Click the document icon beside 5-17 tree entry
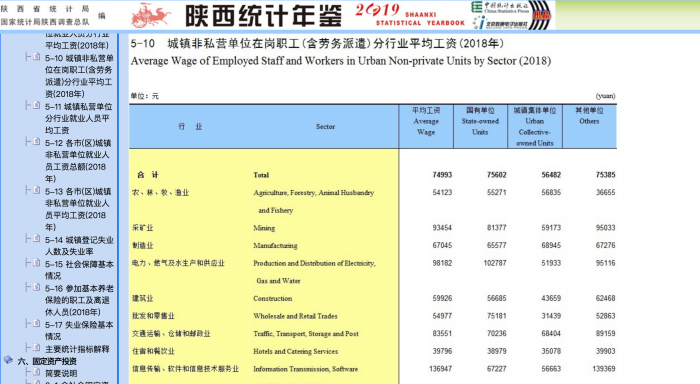 tap(36, 323)
